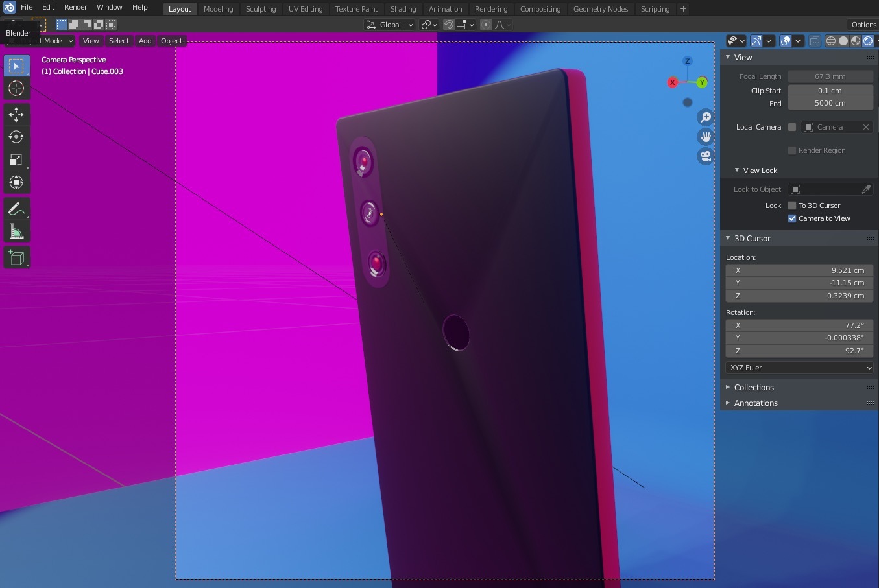Select the Scale tool
Screen dimensions: 879x588
[x=17, y=159]
